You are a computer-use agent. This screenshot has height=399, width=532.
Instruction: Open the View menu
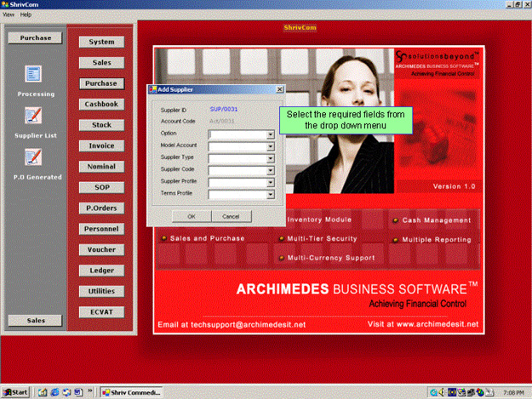click(9, 14)
